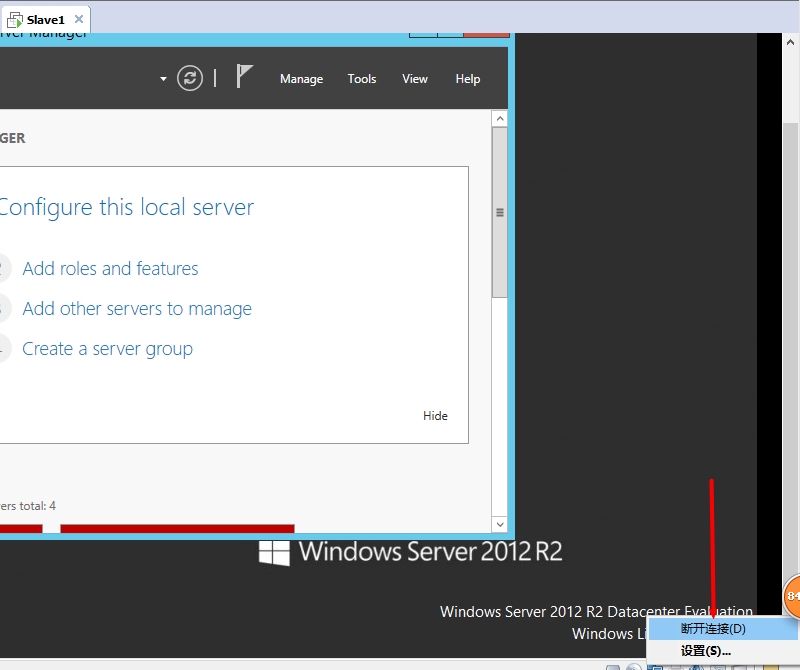The width and height of the screenshot is (800, 670).
Task: Open the Manage menu
Action: pos(301,79)
